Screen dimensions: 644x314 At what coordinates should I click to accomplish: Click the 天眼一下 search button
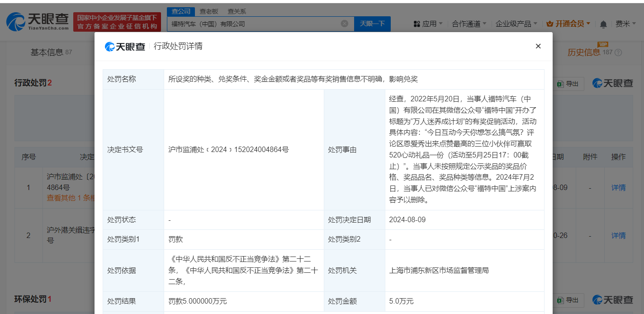pos(372,24)
